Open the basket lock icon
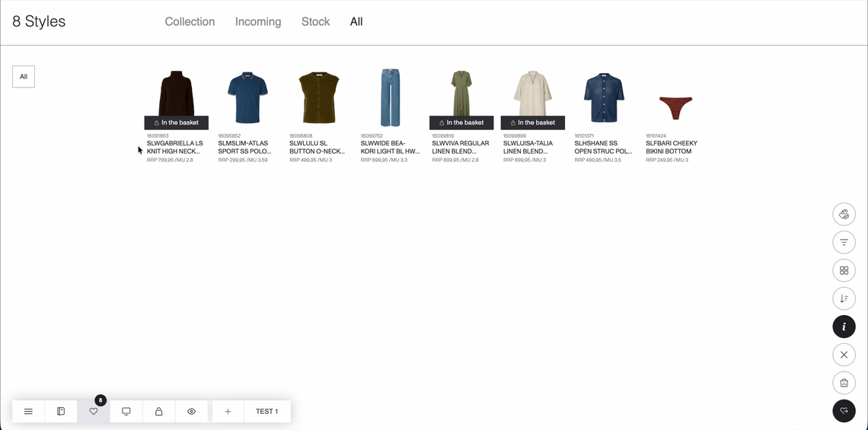This screenshot has height=430, width=868. [159, 412]
